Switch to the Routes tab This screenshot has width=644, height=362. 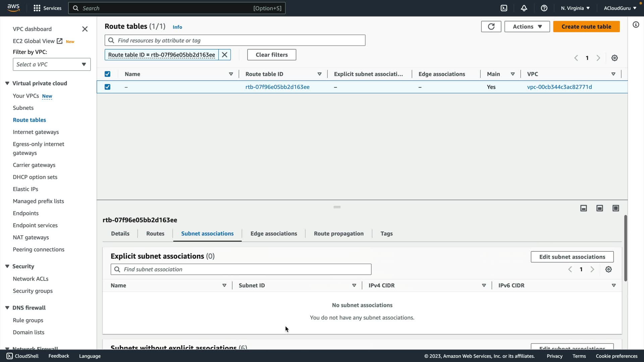coord(155,234)
